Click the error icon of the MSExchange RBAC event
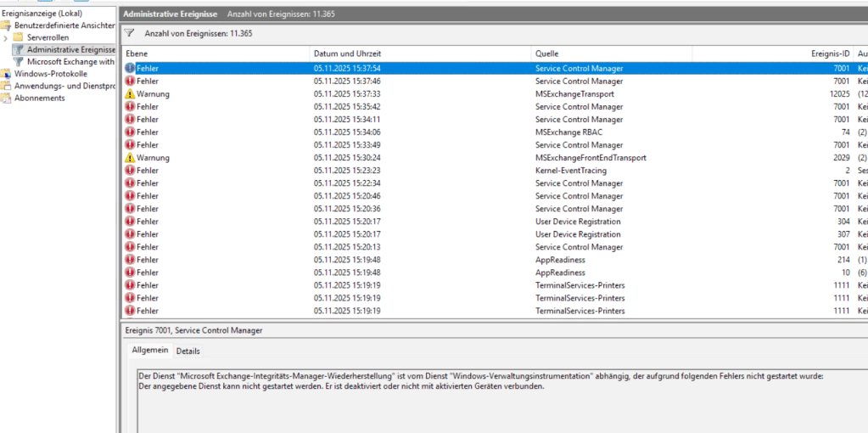Viewport: 868px width, 433px height. [x=130, y=132]
